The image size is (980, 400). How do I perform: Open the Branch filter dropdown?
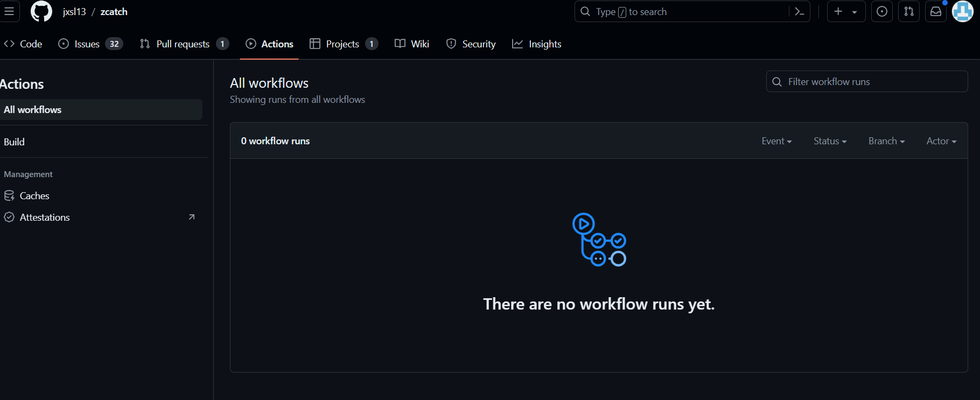pyautogui.click(x=886, y=141)
